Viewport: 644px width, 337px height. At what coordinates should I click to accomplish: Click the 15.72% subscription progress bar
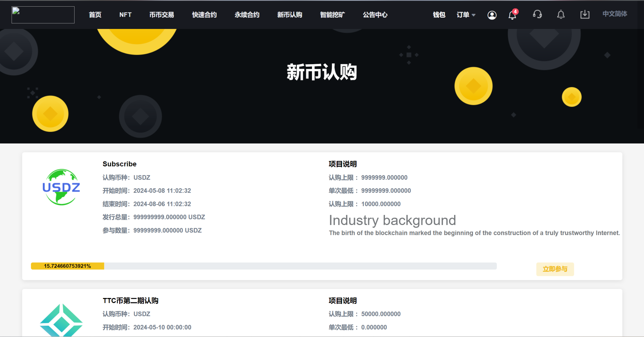pyautogui.click(x=264, y=266)
